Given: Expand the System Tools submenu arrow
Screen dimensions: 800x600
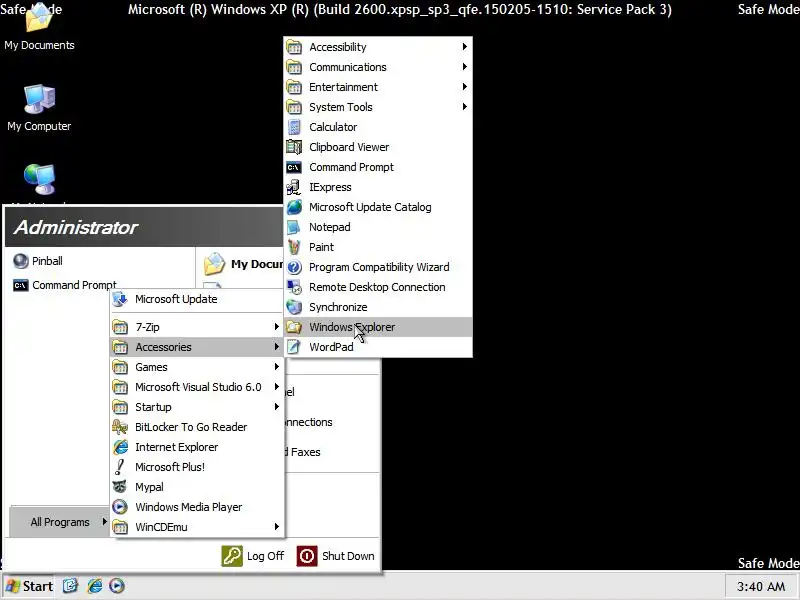Looking at the screenshot, I should tap(464, 107).
